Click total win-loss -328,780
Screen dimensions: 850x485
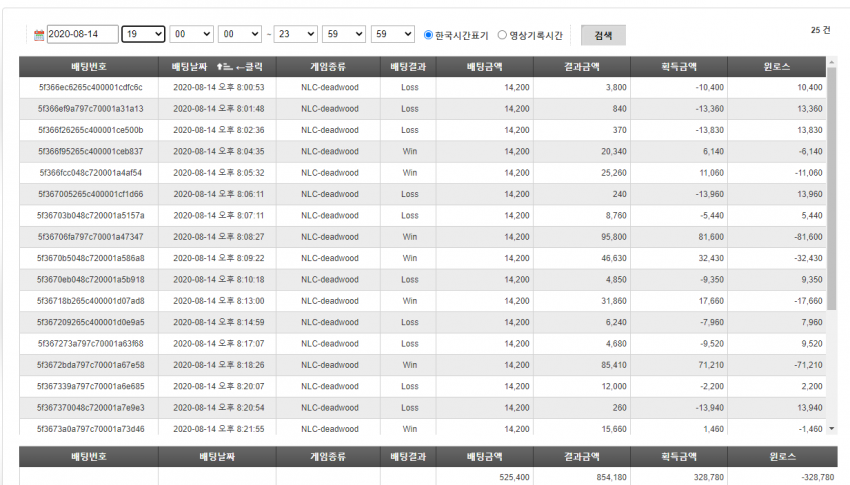point(816,477)
